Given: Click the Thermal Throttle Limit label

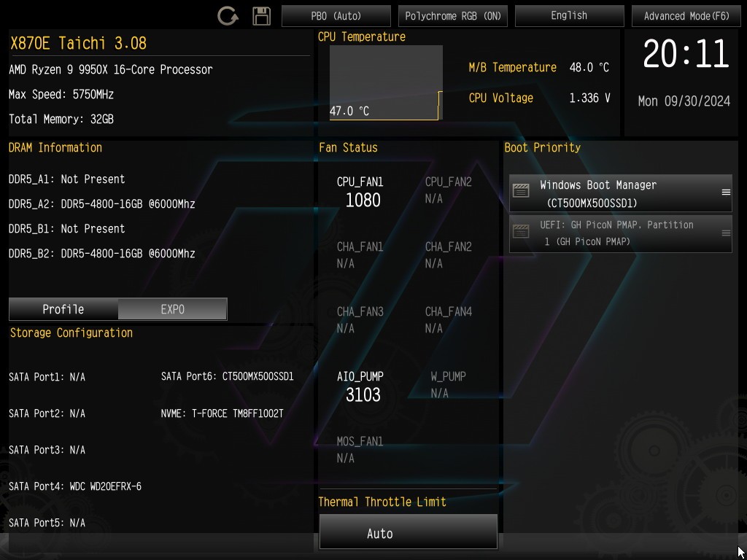Looking at the screenshot, I should [x=382, y=502].
